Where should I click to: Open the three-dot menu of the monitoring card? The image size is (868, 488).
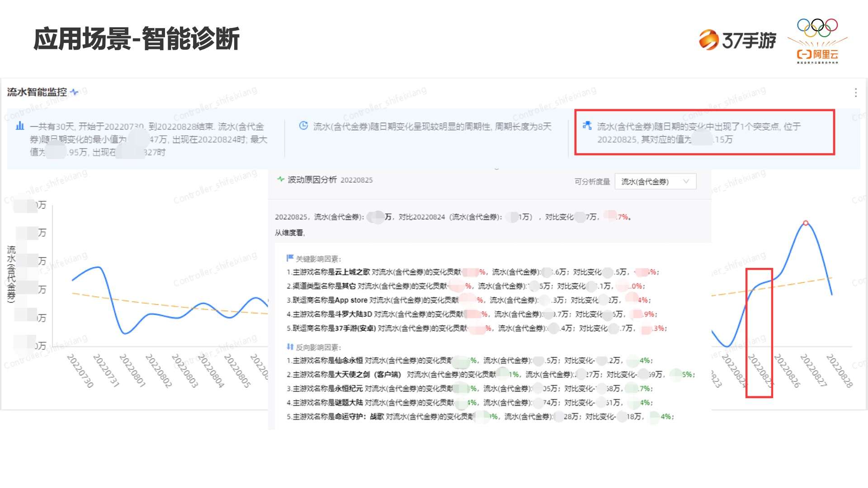pos(856,93)
